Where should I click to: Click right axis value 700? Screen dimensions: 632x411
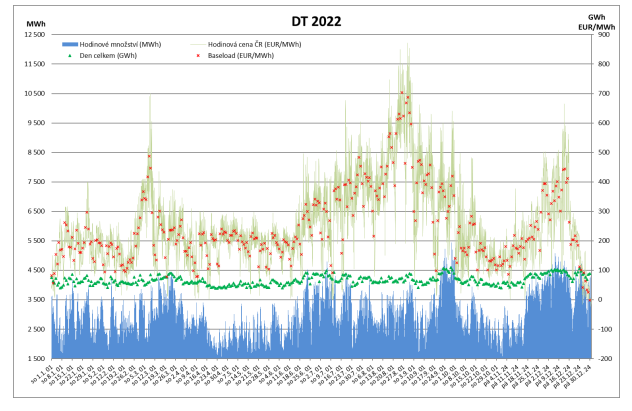point(604,93)
